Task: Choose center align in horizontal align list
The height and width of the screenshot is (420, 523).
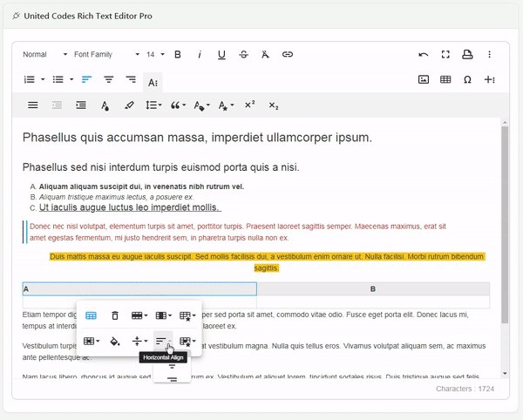Action: coord(172,366)
